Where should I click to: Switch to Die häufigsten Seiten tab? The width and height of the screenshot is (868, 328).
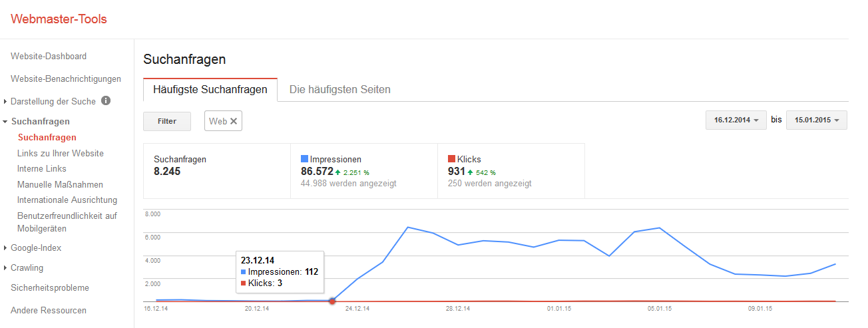(x=340, y=89)
